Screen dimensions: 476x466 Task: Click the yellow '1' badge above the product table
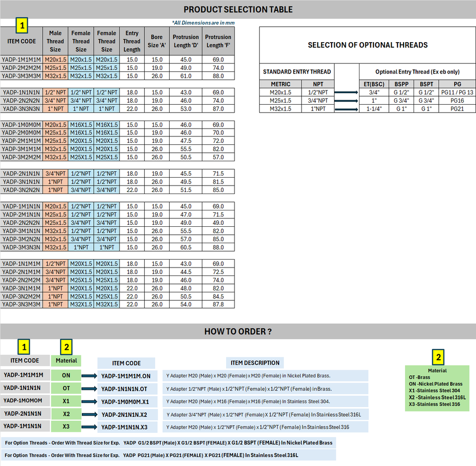tap(22, 25)
